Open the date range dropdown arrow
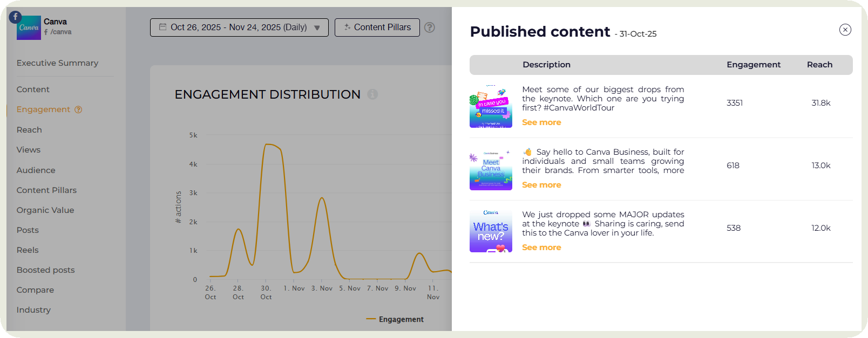This screenshot has width=868, height=338. click(317, 27)
